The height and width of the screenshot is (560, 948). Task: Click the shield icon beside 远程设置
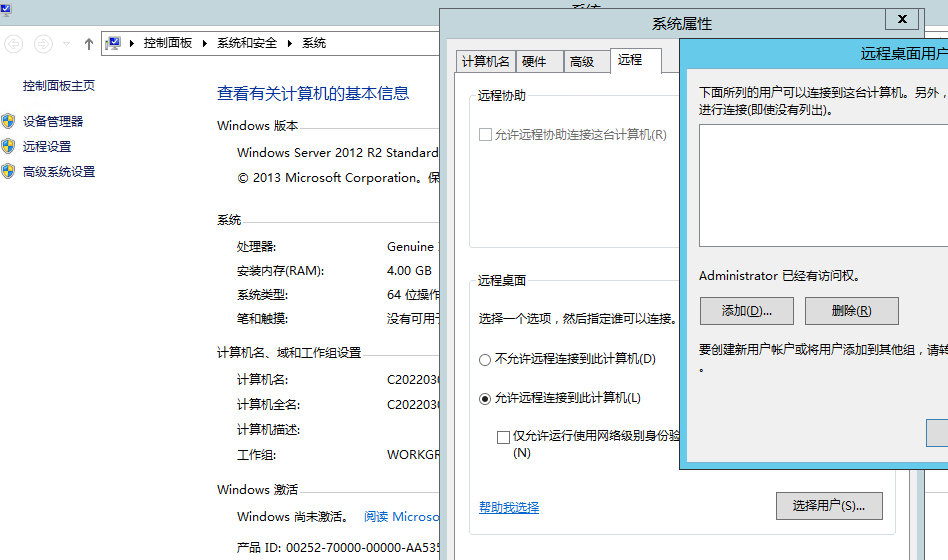pos(9,146)
